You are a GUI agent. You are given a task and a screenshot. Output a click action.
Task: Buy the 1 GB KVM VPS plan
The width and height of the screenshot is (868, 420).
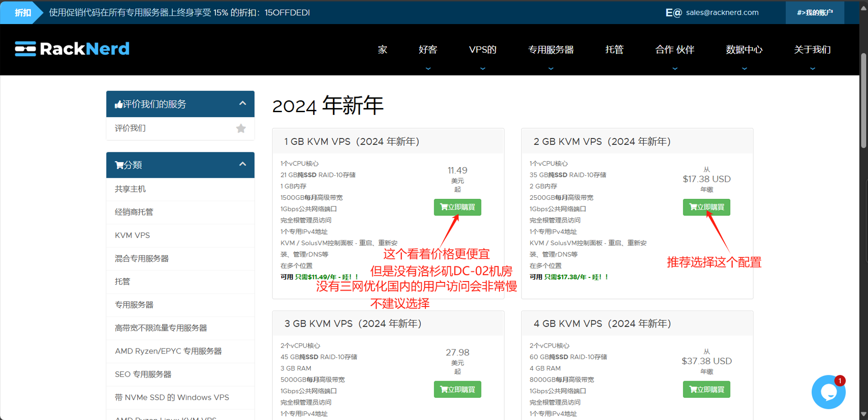(x=457, y=207)
